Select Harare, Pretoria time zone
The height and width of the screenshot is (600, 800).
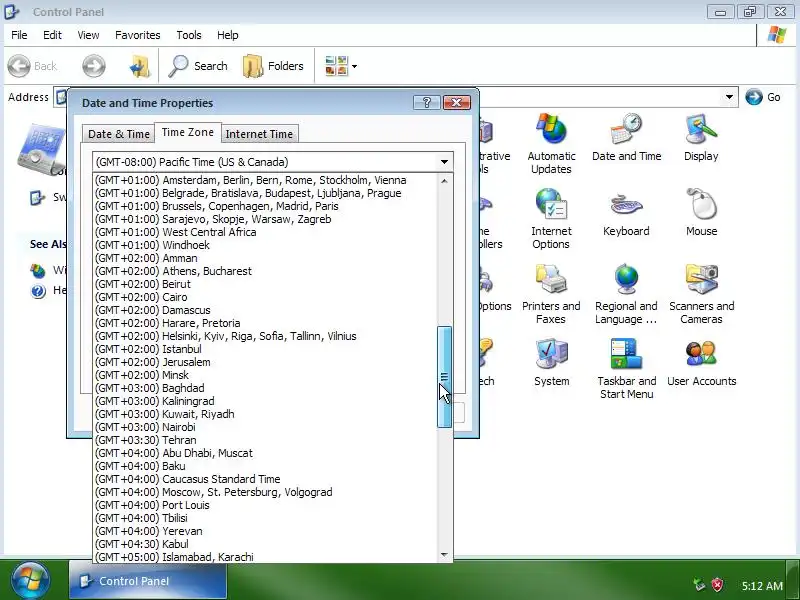point(265,323)
